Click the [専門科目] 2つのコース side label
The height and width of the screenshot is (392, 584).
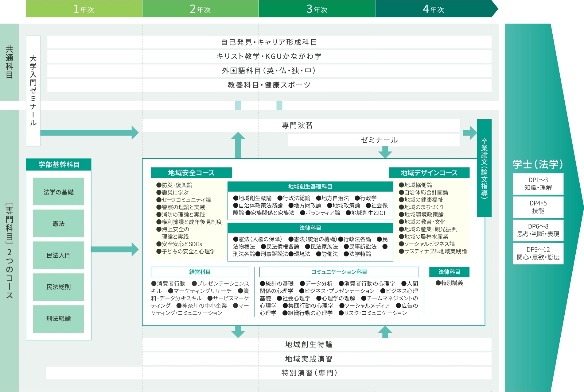pos(10,251)
